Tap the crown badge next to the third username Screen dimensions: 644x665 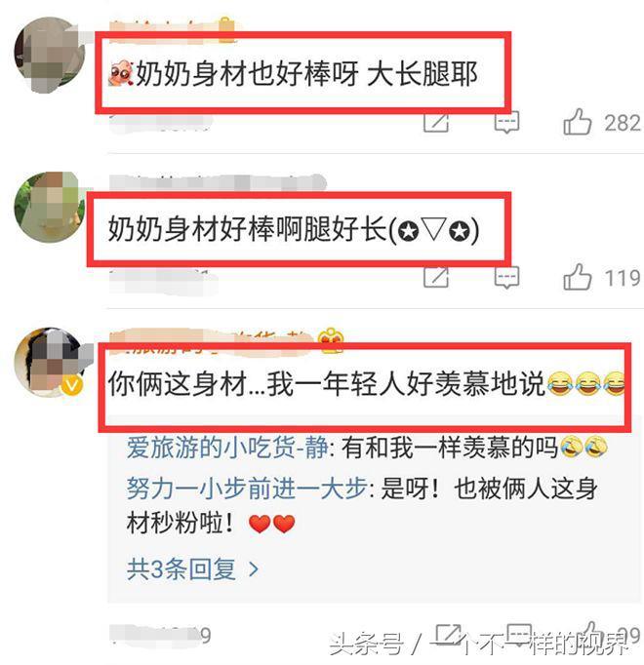(331, 337)
